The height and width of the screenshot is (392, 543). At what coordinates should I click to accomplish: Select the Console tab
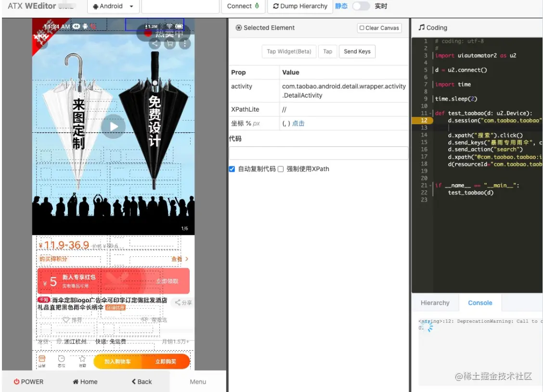tap(480, 303)
